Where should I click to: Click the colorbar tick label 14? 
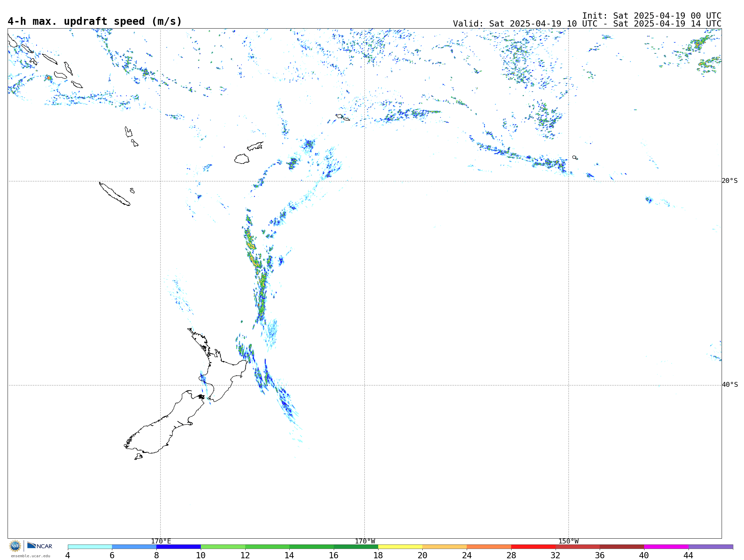290,555
